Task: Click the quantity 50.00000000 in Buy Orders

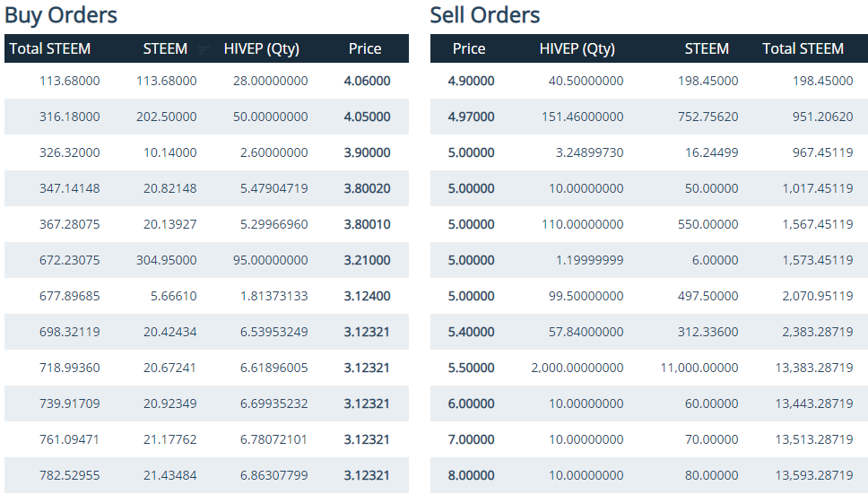Action: [270, 117]
